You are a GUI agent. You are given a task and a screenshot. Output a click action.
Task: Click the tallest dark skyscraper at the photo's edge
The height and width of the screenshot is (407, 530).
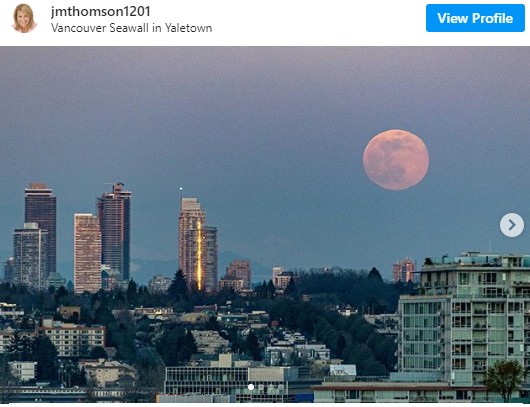[41, 230]
